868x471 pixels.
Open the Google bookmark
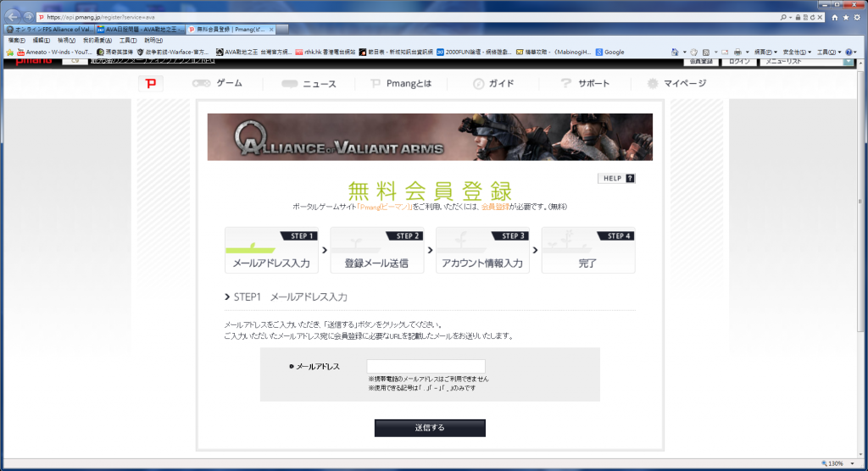609,52
